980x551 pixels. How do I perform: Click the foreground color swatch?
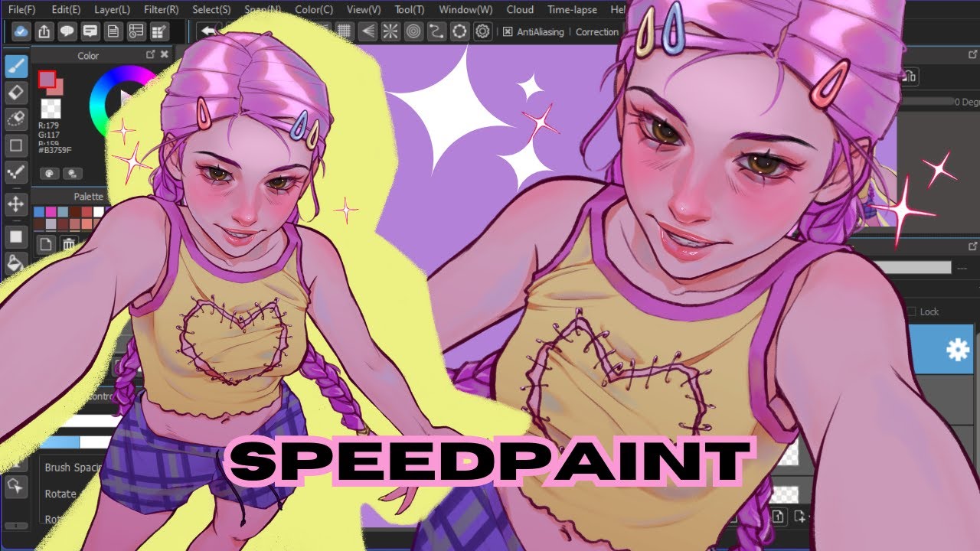pyautogui.click(x=47, y=78)
